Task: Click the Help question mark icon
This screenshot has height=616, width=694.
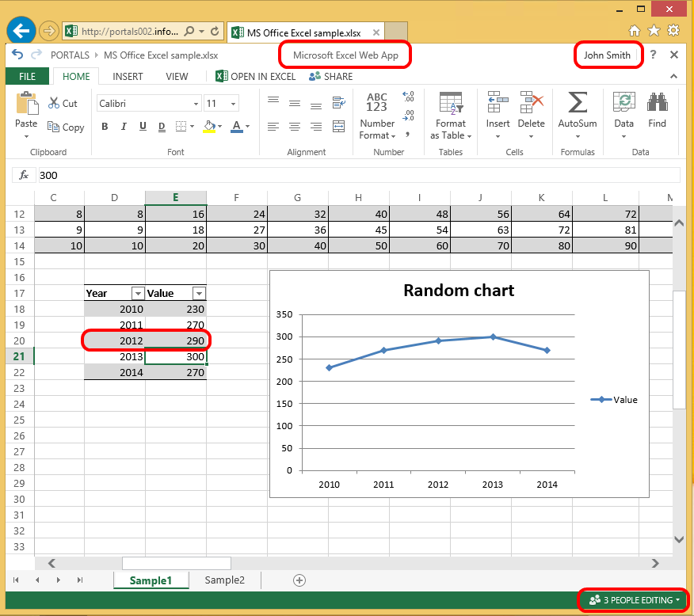Action: pyautogui.click(x=654, y=55)
